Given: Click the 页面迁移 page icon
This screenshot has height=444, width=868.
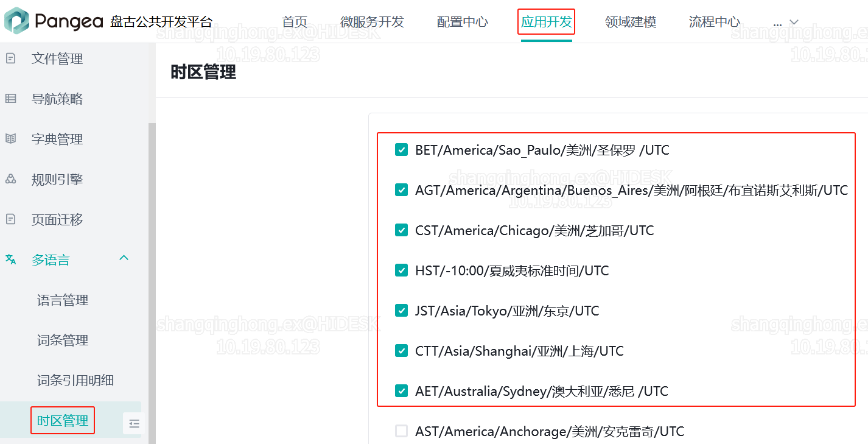Looking at the screenshot, I should point(10,219).
